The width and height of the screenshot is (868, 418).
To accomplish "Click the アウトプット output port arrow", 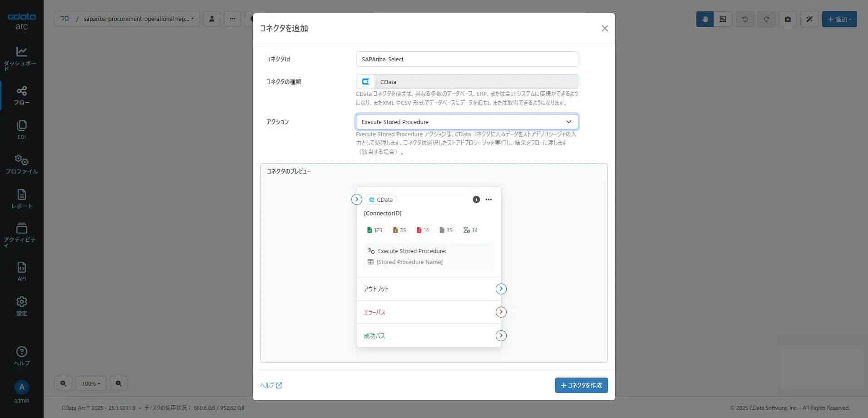I will 501,289.
